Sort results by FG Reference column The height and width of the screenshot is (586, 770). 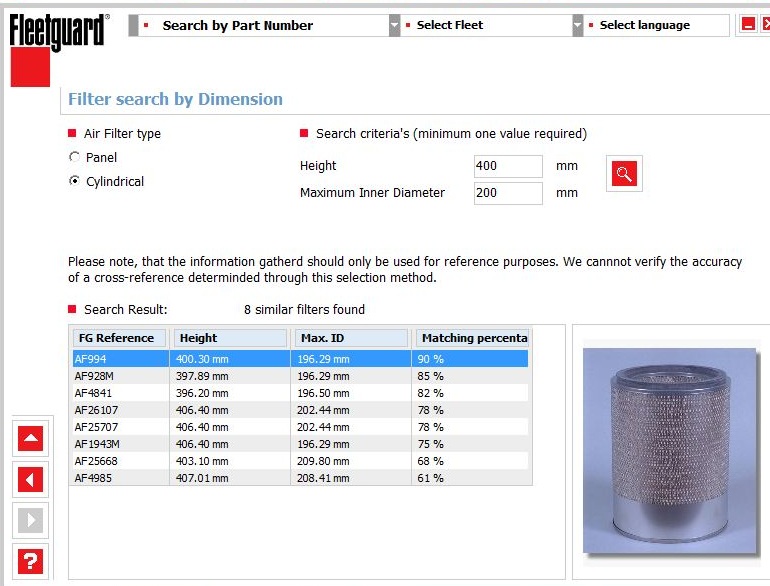coord(120,338)
